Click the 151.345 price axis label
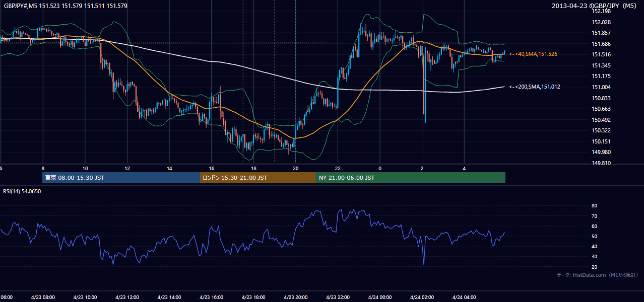The width and height of the screenshot is (644, 302). click(x=601, y=65)
